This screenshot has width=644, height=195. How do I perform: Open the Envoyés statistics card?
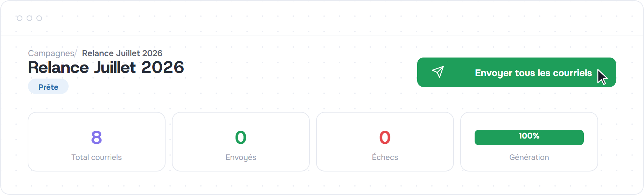click(x=241, y=142)
